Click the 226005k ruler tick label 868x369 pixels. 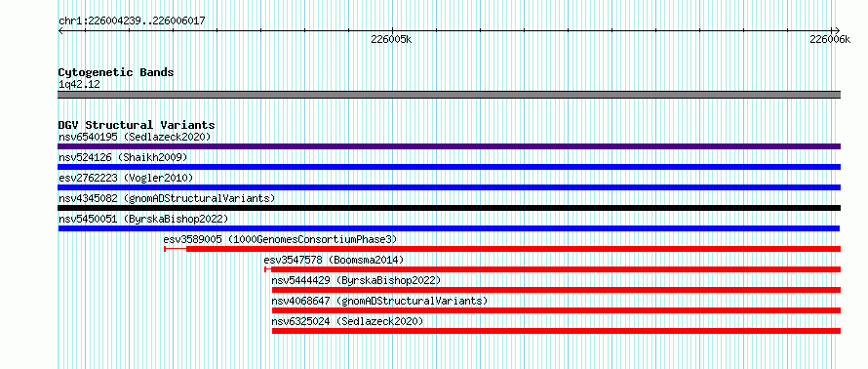tap(391, 39)
